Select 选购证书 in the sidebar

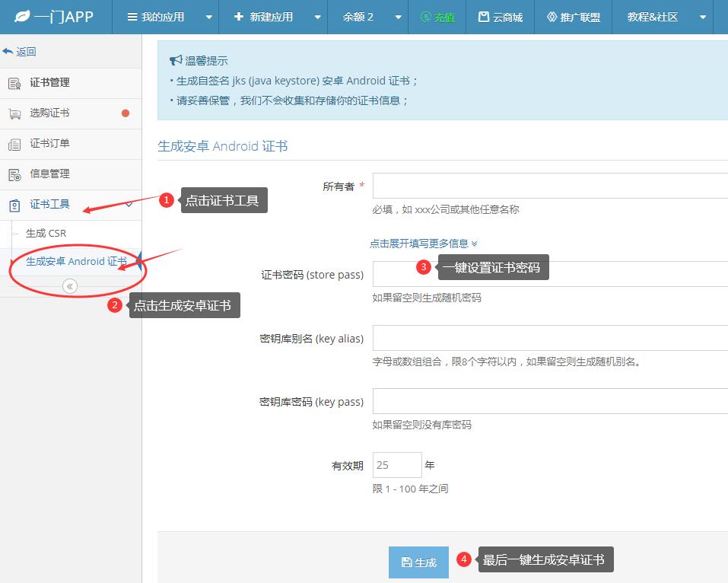[71, 113]
